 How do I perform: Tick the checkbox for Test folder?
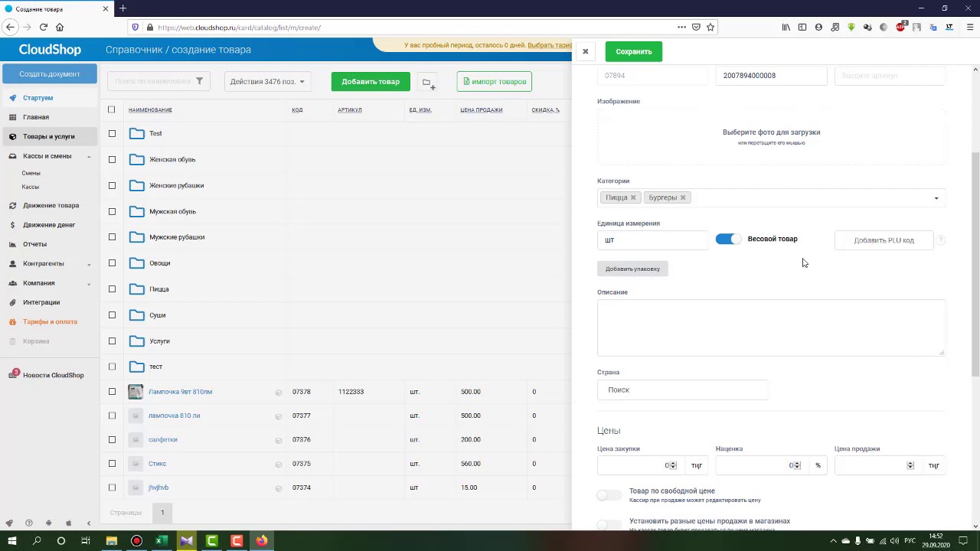pyautogui.click(x=112, y=133)
